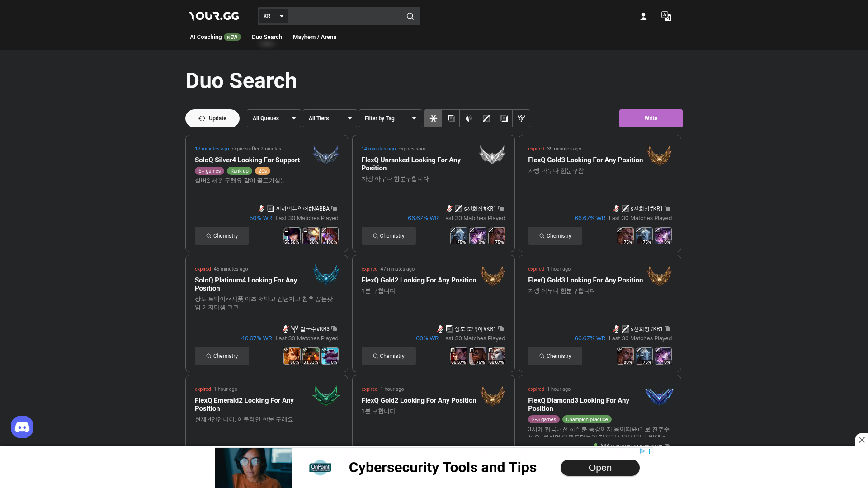Click support position icon beside 칼국수#KR3
868x488 pixels.
tap(295, 328)
